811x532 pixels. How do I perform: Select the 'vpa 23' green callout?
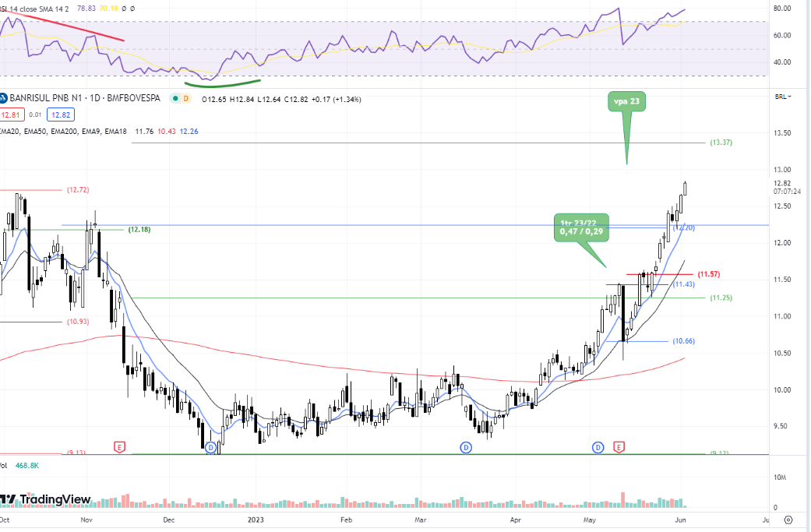pos(627,101)
